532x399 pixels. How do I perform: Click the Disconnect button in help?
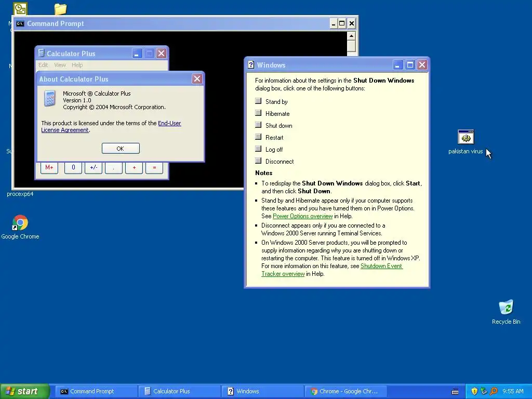pyautogui.click(x=258, y=161)
